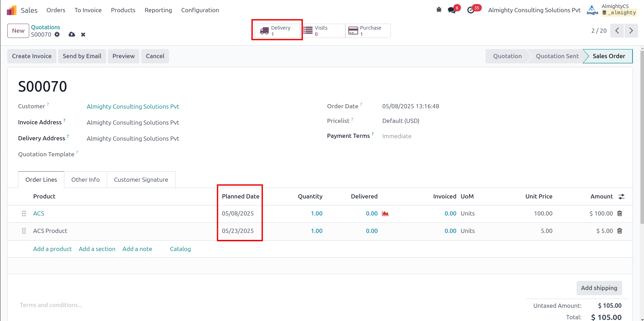Click the Delivery Address field value
This screenshot has width=644, height=321.
(x=133, y=139)
